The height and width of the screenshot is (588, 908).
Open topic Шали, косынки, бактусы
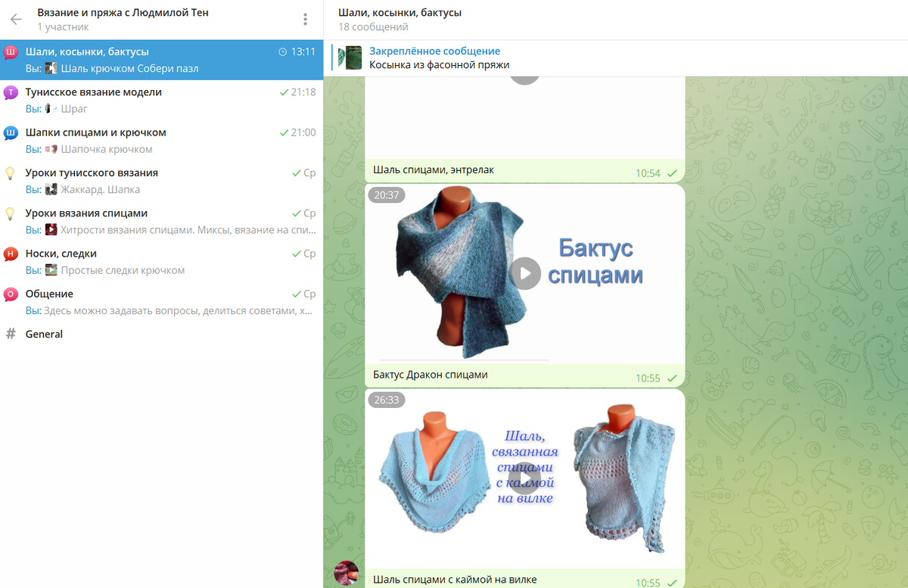161,60
